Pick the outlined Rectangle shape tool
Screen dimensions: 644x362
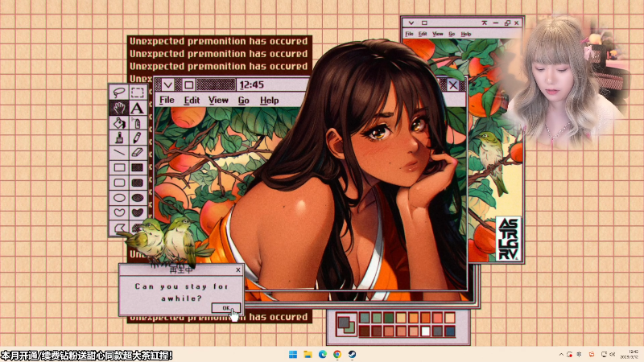(119, 167)
